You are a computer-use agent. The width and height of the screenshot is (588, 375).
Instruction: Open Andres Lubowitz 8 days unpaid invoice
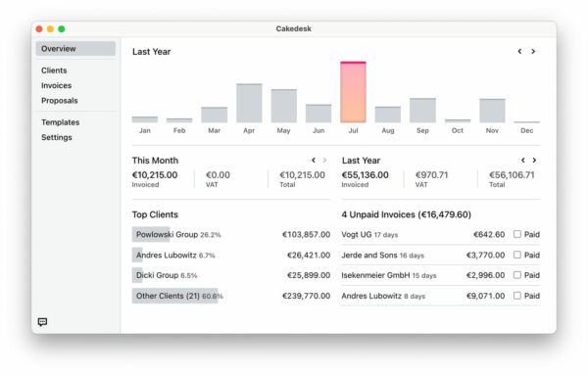point(441,296)
